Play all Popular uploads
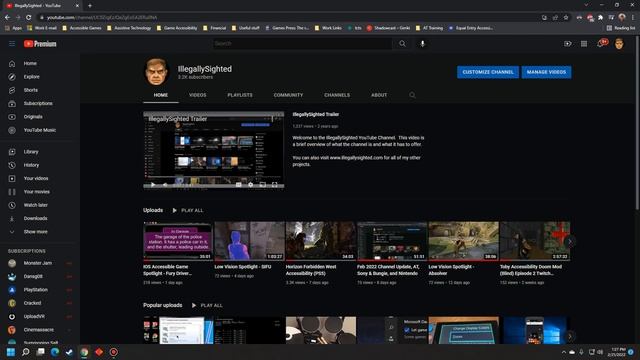 207,305
